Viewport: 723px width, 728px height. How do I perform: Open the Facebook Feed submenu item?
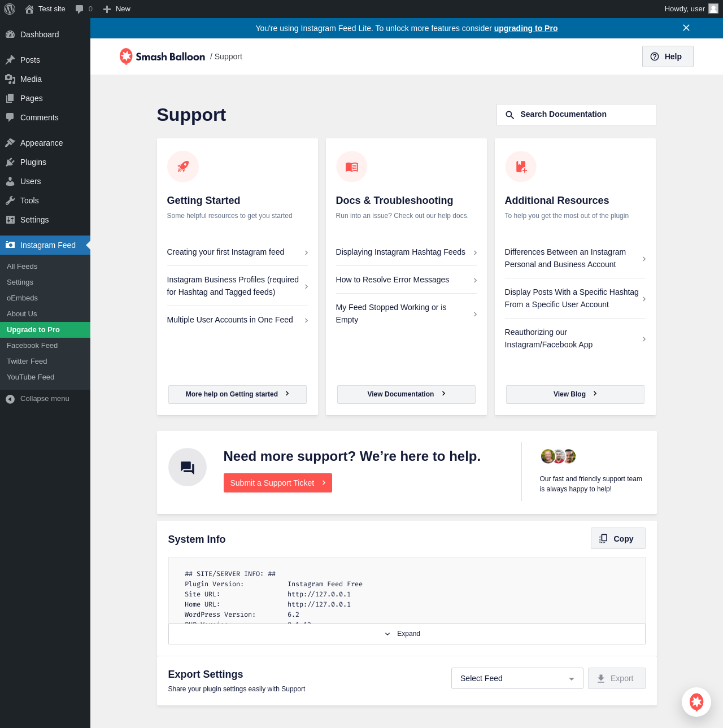pyautogui.click(x=45, y=346)
